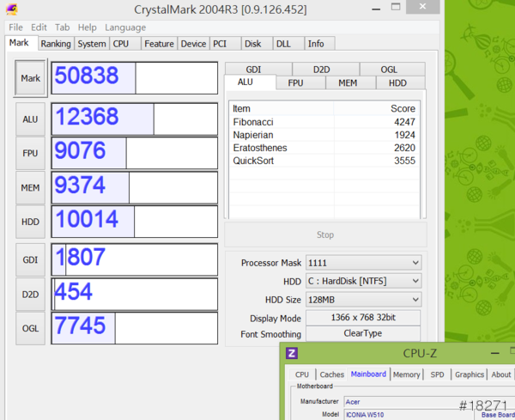This screenshot has height=420, width=515.
Task: Run the D2D benchmark
Action: [30, 294]
